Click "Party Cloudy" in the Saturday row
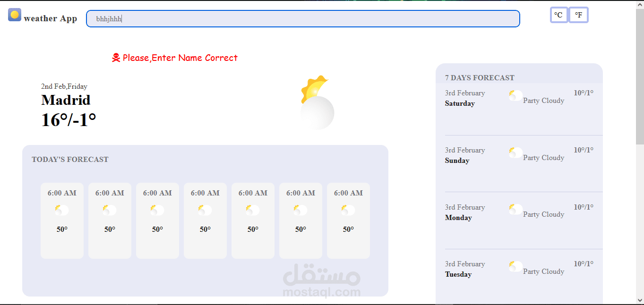The height and width of the screenshot is (305, 644). tap(543, 101)
